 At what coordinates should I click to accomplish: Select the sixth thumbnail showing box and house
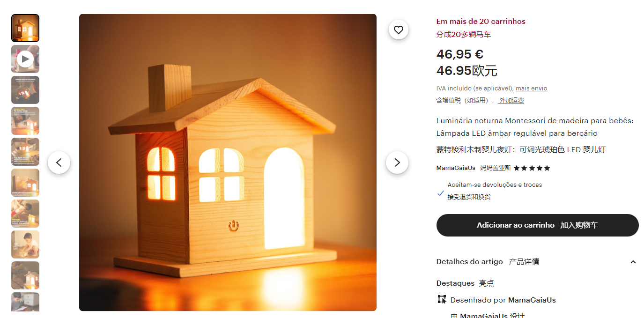(25, 183)
